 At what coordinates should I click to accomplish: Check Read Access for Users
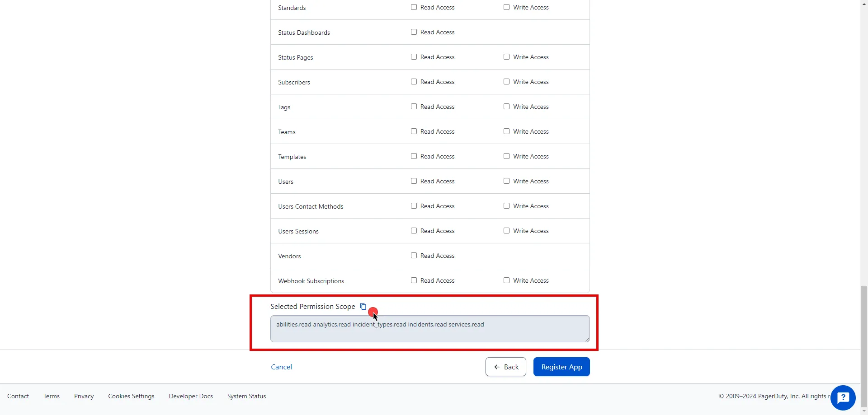[x=414, y=181]
